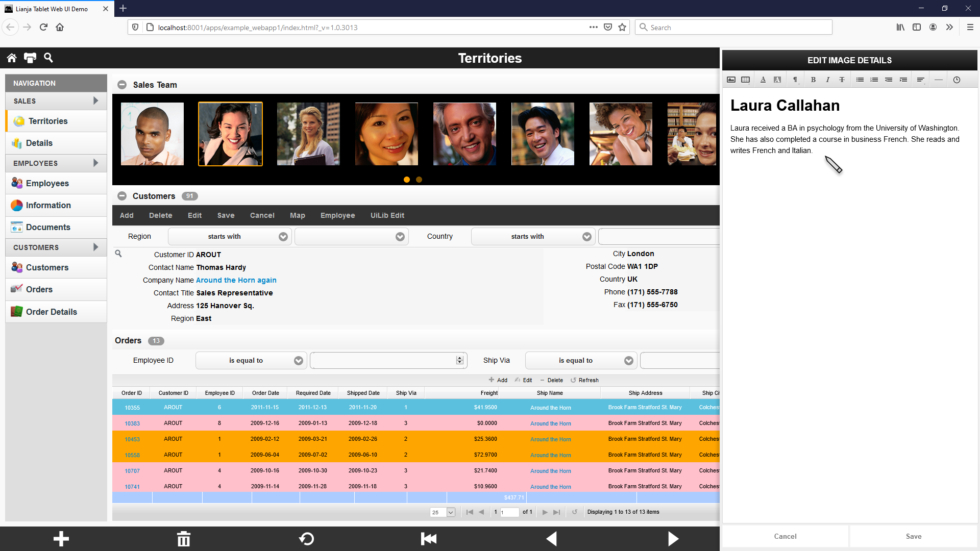Click the Save button in edit panel
This screenshot has height=551, width=980.
click(x=913, y=536)
